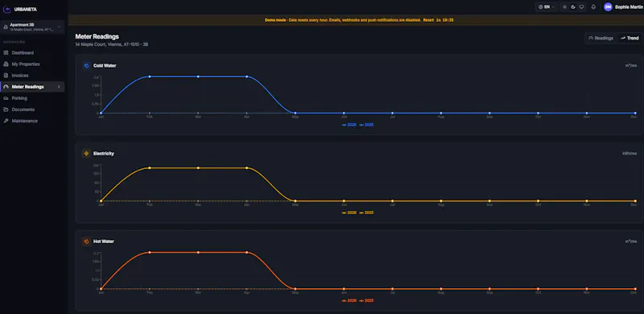Toggle 2026 series in Hot Water legend

[x=349, y=300]
